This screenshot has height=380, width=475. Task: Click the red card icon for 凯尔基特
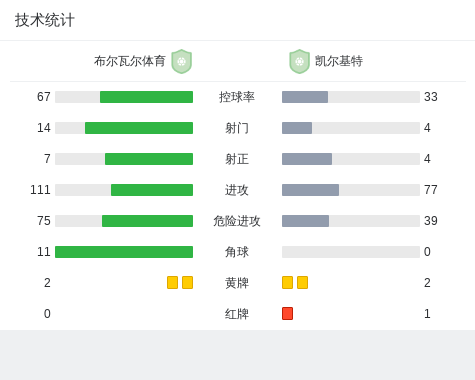[287, 313]
